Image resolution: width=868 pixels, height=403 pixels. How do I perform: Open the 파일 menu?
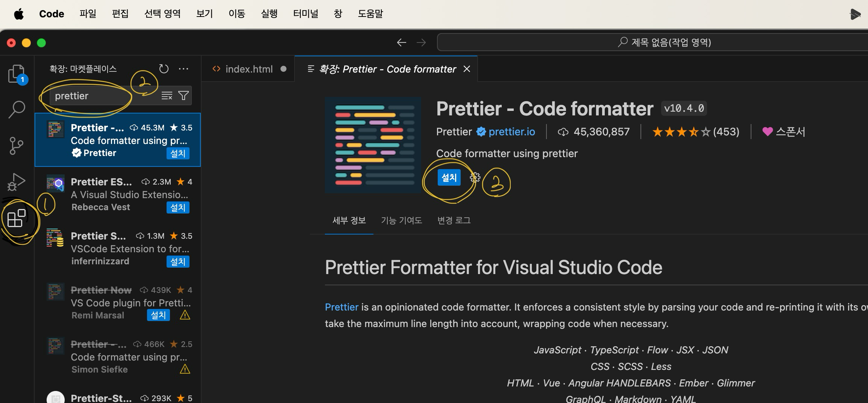[x=88, y=14]
